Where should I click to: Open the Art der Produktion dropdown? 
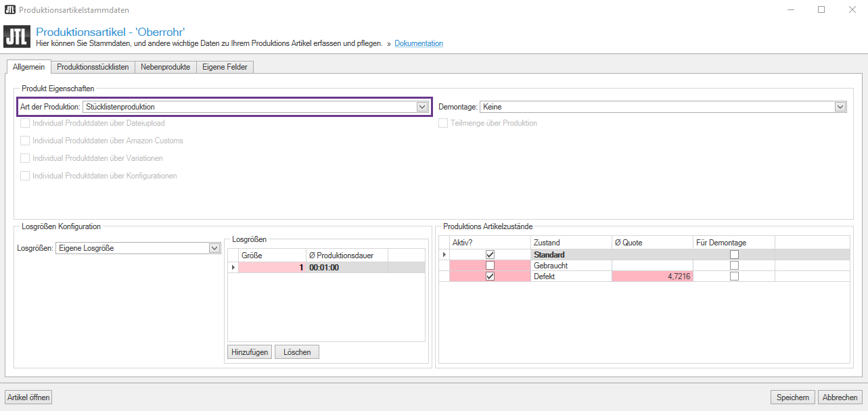click(x=422, y=107)
